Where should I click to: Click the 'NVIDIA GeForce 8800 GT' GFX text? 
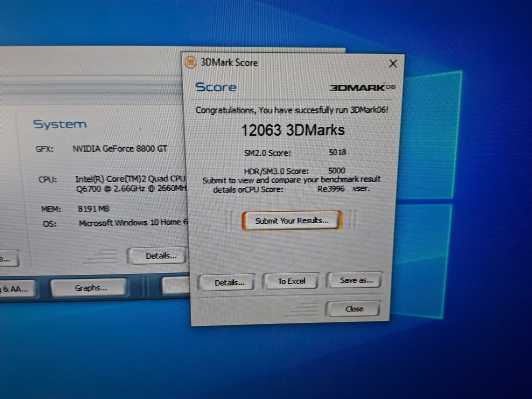[x=120, y=149]
